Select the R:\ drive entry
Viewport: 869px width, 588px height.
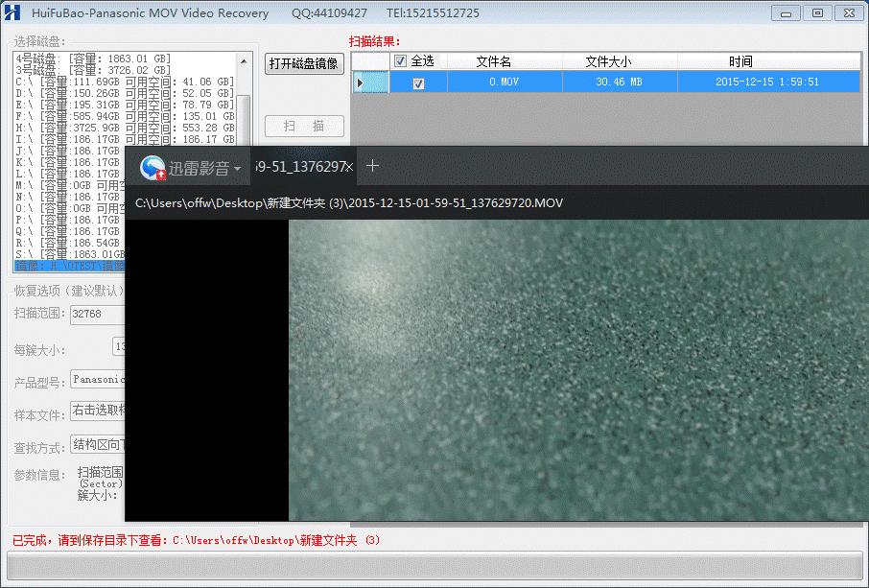[x=69, y=244]
